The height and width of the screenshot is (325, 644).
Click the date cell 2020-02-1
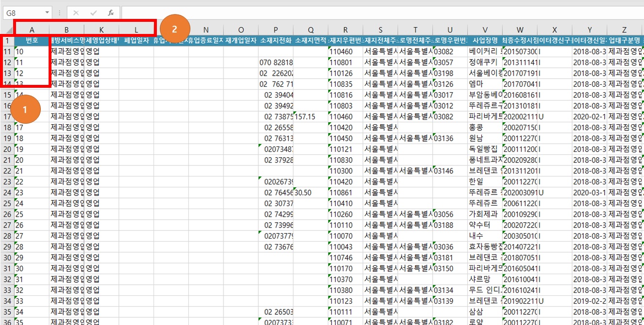click(x=590, y=116)
